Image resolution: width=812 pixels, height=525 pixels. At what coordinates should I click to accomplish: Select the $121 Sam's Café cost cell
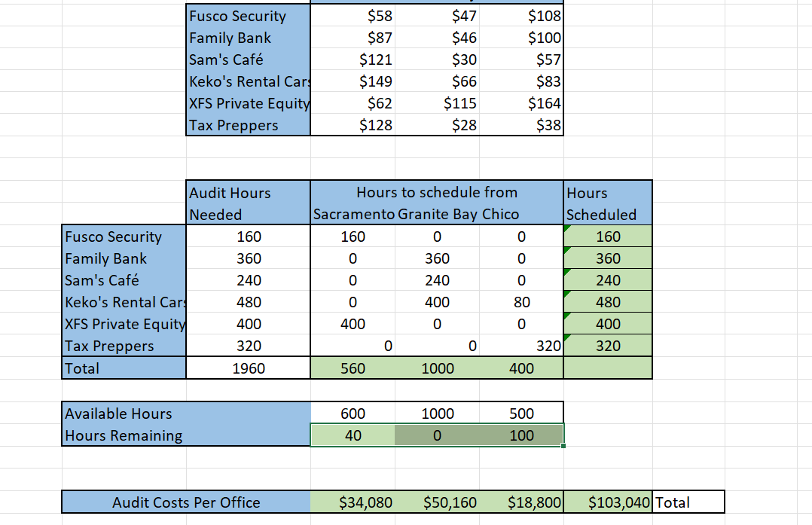(x=353, y=59)
